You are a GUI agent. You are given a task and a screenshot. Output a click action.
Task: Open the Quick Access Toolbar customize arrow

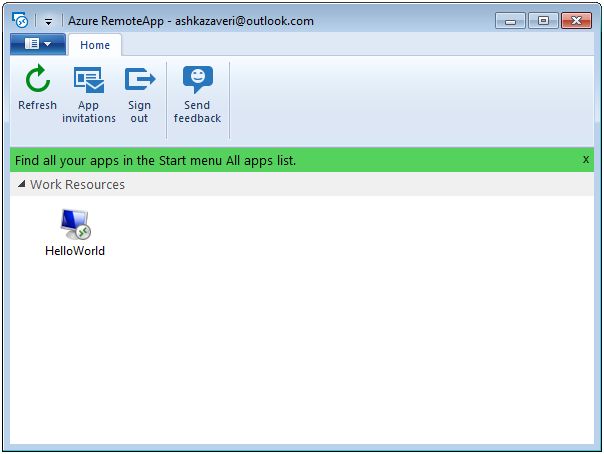click(x=48, y=22)
